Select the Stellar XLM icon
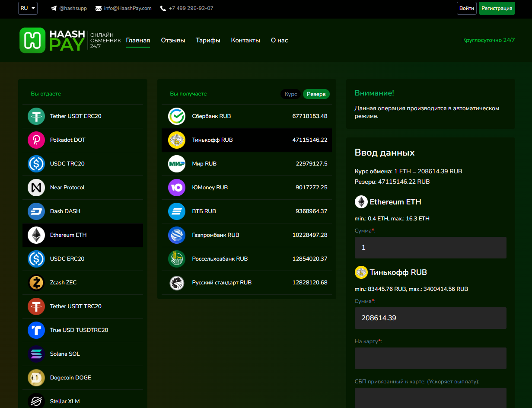 click(x=36, y=401)
